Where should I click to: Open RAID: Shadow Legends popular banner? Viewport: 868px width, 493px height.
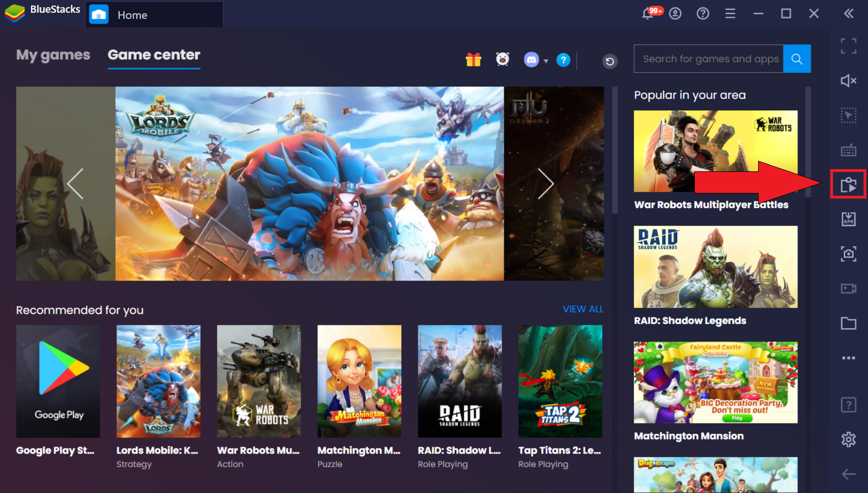tap(716, 267)
